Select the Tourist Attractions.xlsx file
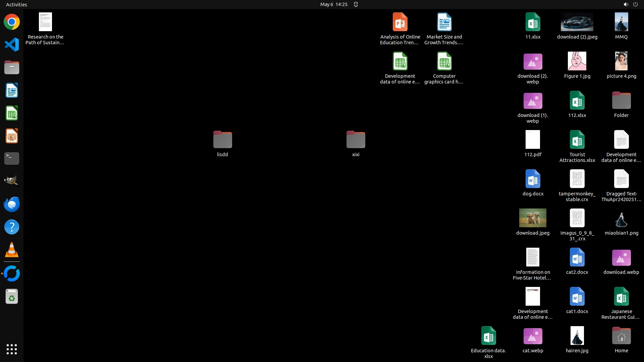The height and width of the screenshot is (362, 644). 577,140
